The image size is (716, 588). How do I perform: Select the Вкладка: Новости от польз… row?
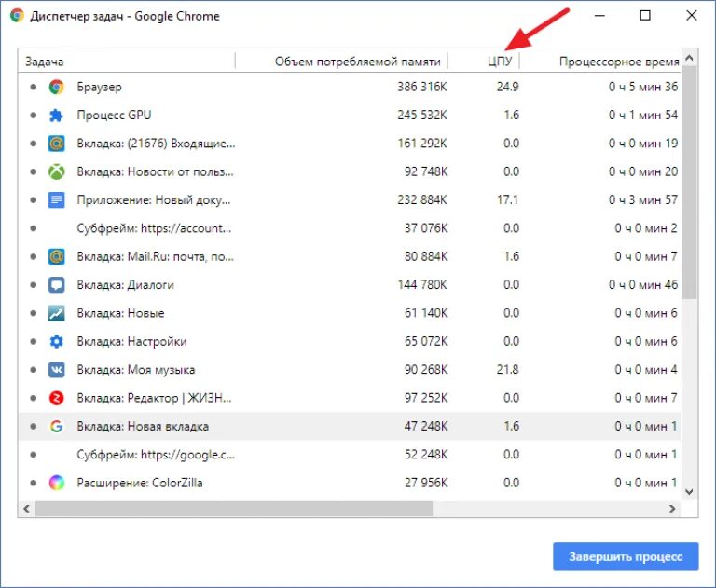350,171
